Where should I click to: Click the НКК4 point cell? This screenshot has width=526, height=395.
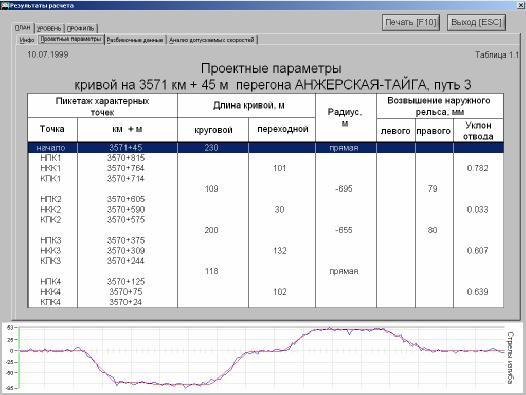pos(51,292)
